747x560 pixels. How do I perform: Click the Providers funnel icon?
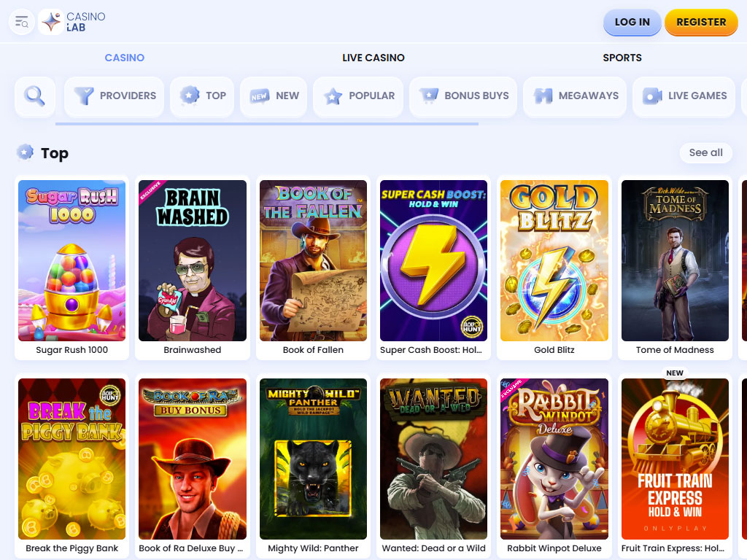pyautogui.click(x=84, y=96)
